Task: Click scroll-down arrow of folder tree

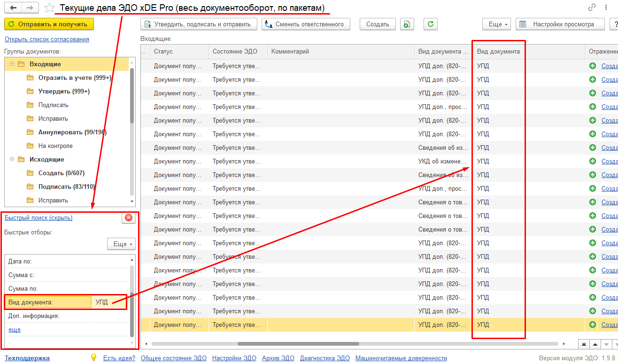Action: (132, 202)
